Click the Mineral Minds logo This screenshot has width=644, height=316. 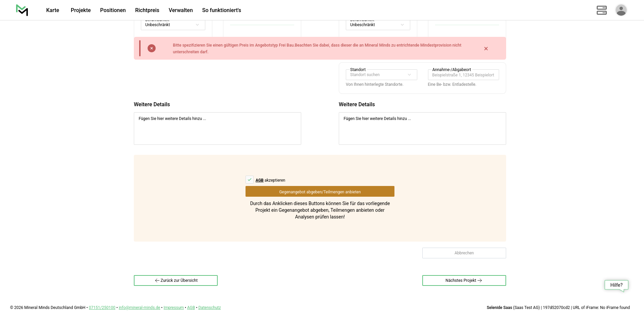point(22,10)
